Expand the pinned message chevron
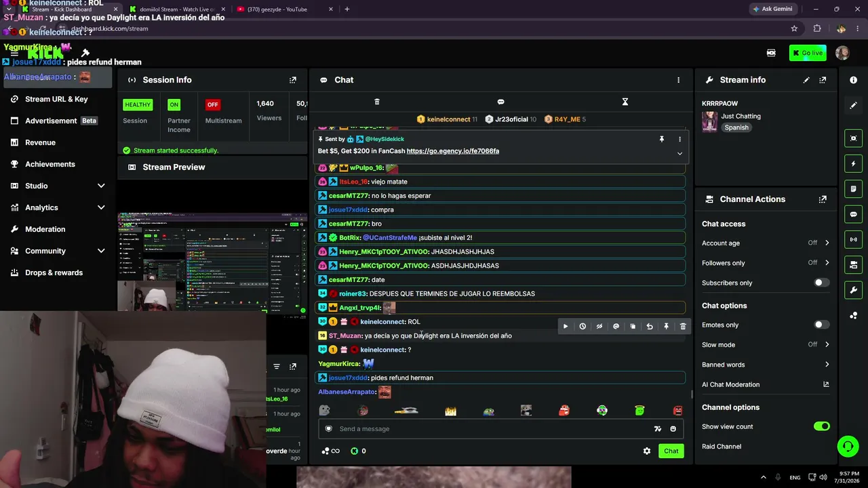 679,154
